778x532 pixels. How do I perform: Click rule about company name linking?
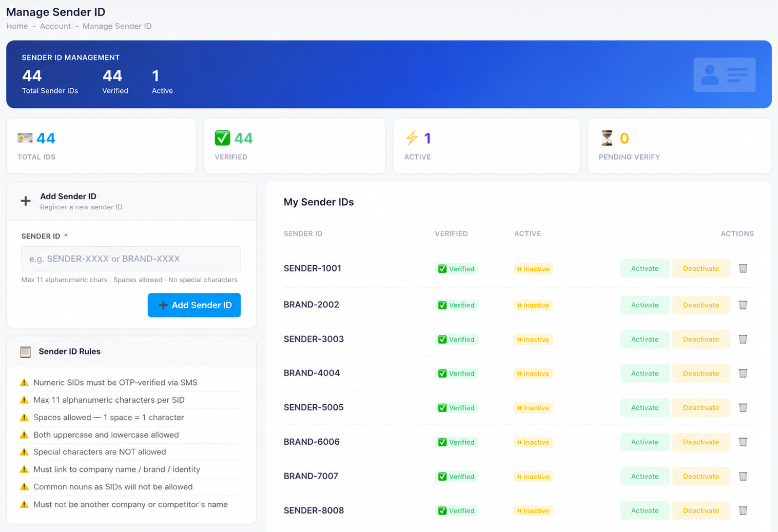(116, 469)
